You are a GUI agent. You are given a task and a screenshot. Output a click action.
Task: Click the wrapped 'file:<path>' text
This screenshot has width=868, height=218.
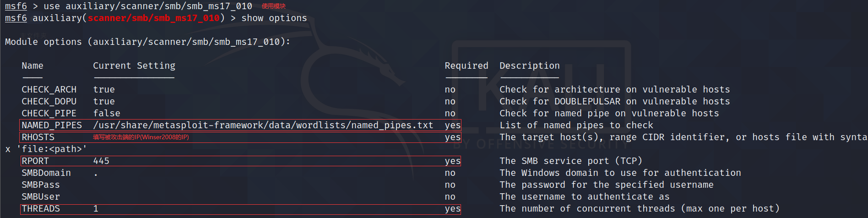pyautogui.click(x=51, y=149)
